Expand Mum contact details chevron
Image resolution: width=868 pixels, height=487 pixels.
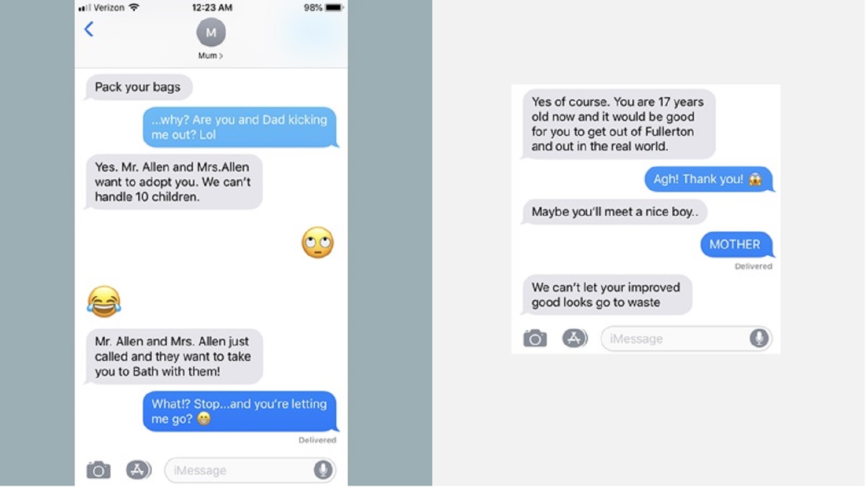(221, 56)
